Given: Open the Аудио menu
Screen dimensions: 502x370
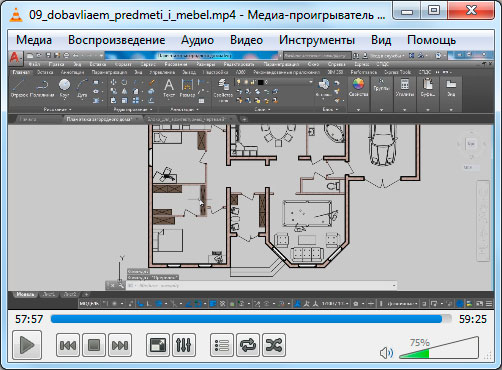Looking at the screenshot, I should [x=197, y=40].
